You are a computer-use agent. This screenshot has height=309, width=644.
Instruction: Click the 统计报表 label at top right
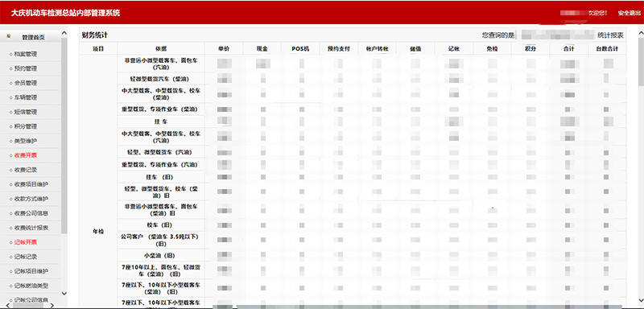coord(610,35)
